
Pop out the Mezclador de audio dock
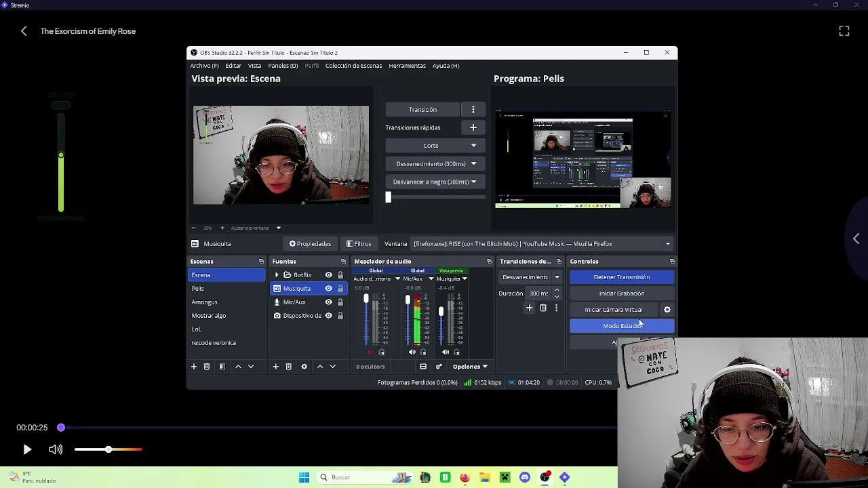(x=489, y=262)
